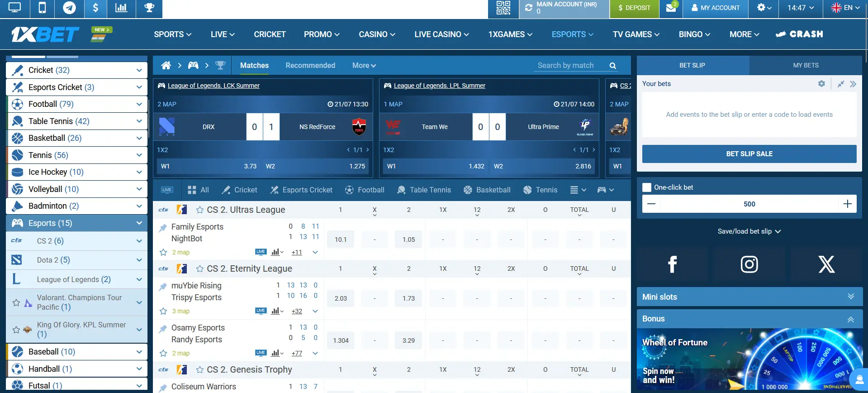The image size is (868, 393).
Task: Open the EN language dropdown
Action: [x=846, y=8]
